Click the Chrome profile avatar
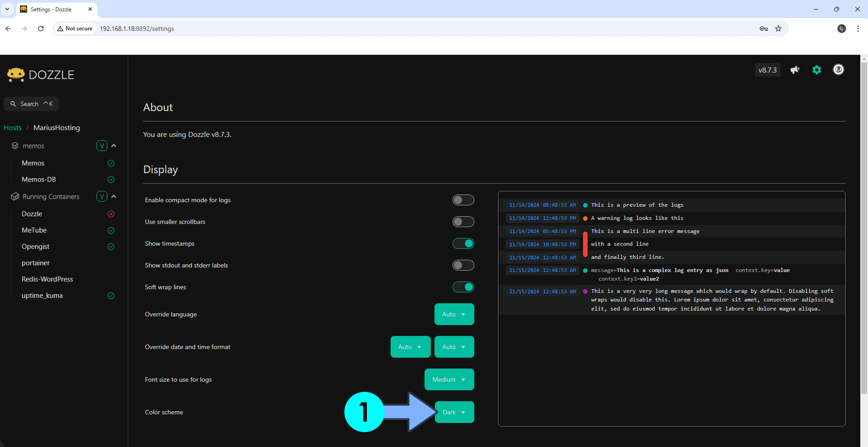This screenshot has width=868, height=447. [842, 29]
